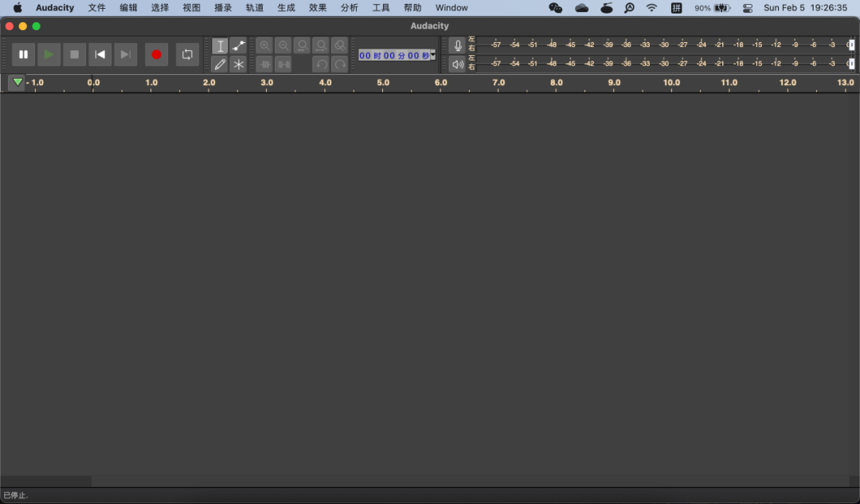Select the Selection (I-beam) tool
The image size is (860, 504).
click(220, 46)
